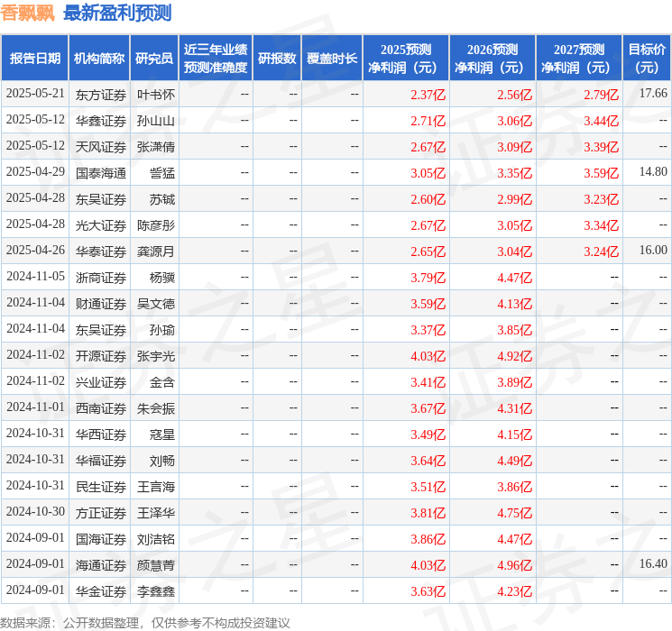Select the 海通证券 institution cell
The width and height of the screenshot is (672, 631).
[x=101, y=565]
